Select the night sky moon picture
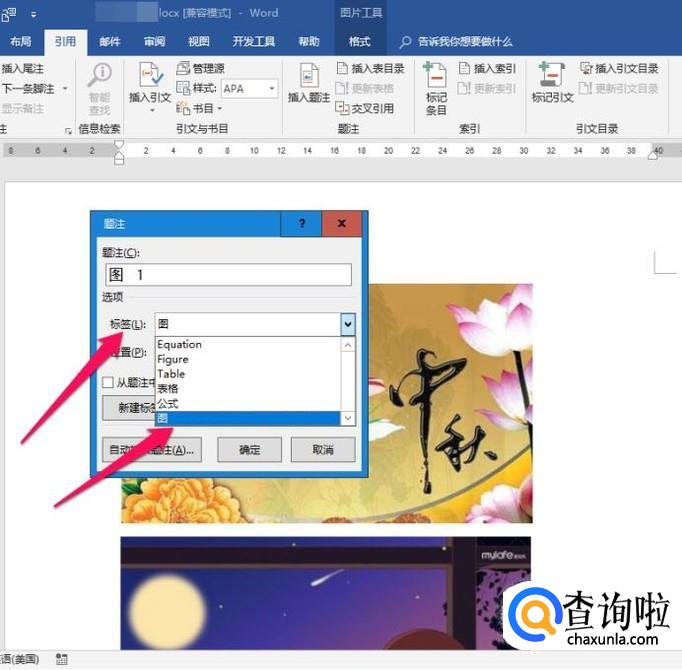Image resolution: width=682 pixels, height=670 pixels. point(326,593)
